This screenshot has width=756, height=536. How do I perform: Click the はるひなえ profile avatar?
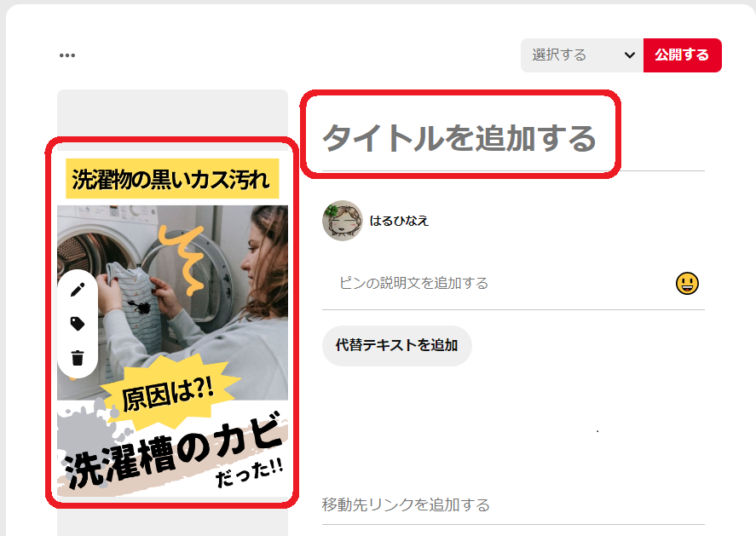(343, 221)
